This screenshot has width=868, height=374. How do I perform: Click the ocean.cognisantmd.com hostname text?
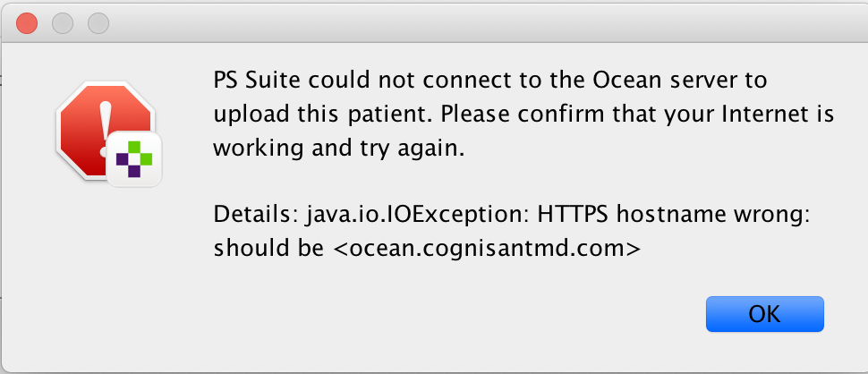coord(487,249)
